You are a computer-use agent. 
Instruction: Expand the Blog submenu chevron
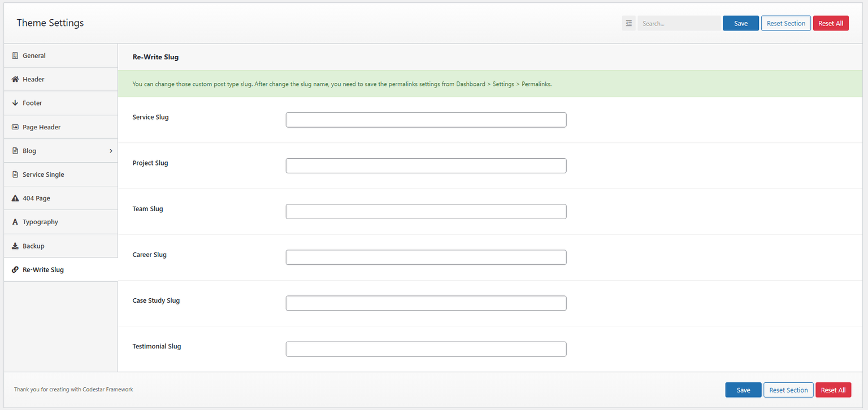click(x=111, y=151)
